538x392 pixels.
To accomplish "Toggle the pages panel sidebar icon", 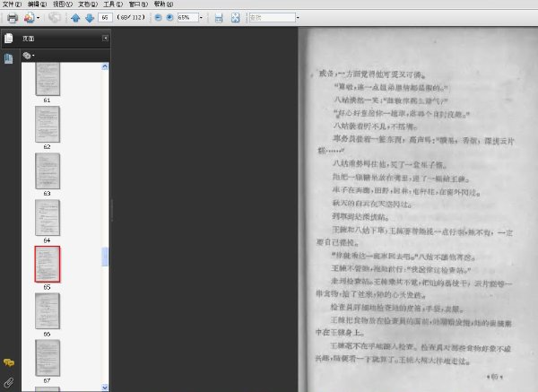I will [x=9, y=38].
